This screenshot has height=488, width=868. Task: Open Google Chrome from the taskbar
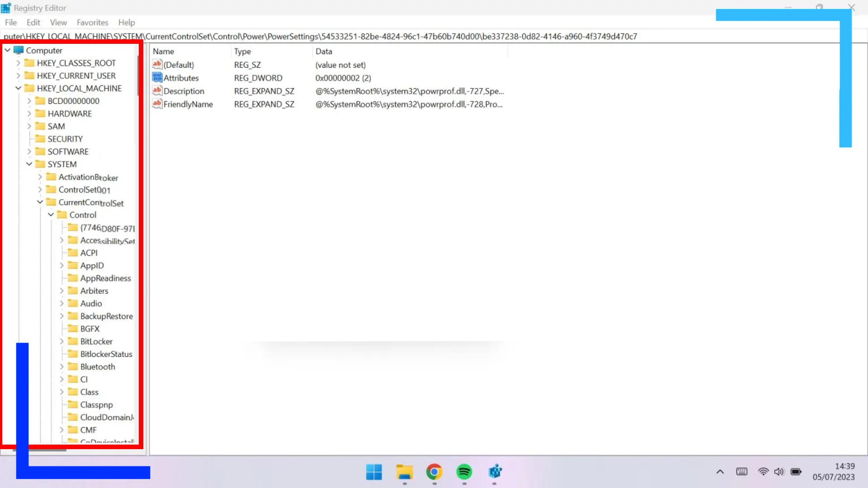click(x=434, y=472)
